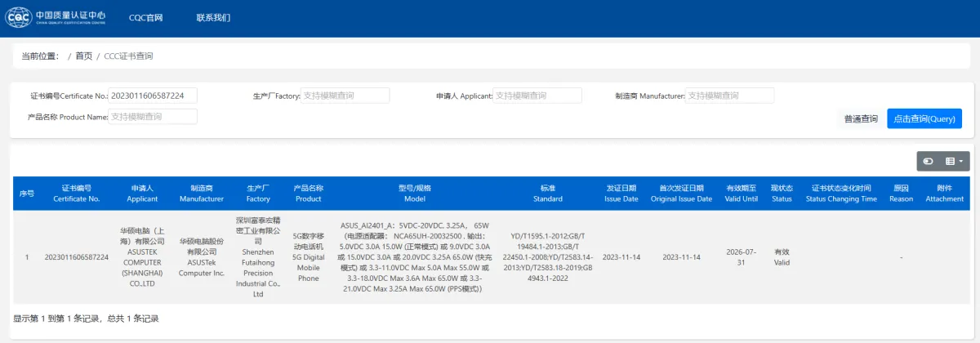This screenshot has width=980, height=343.
Task: Click the Applicant search input field
Action: tap(537, 96)
